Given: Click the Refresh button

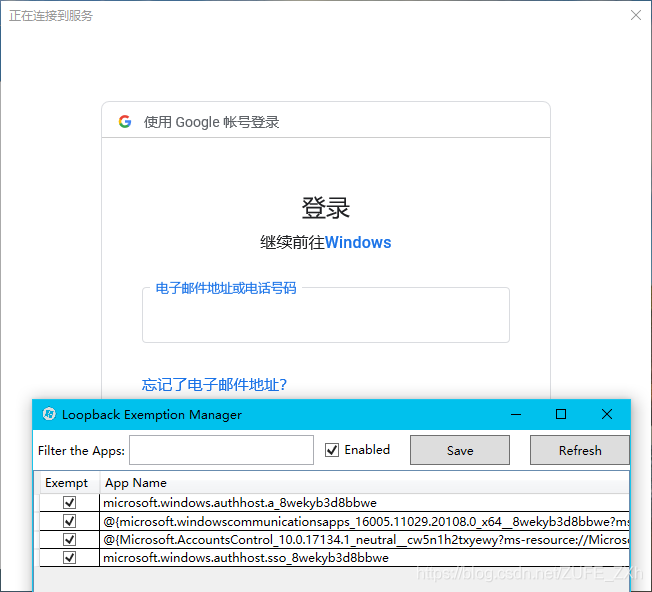Looking at the screenshot, I should 580,450.
